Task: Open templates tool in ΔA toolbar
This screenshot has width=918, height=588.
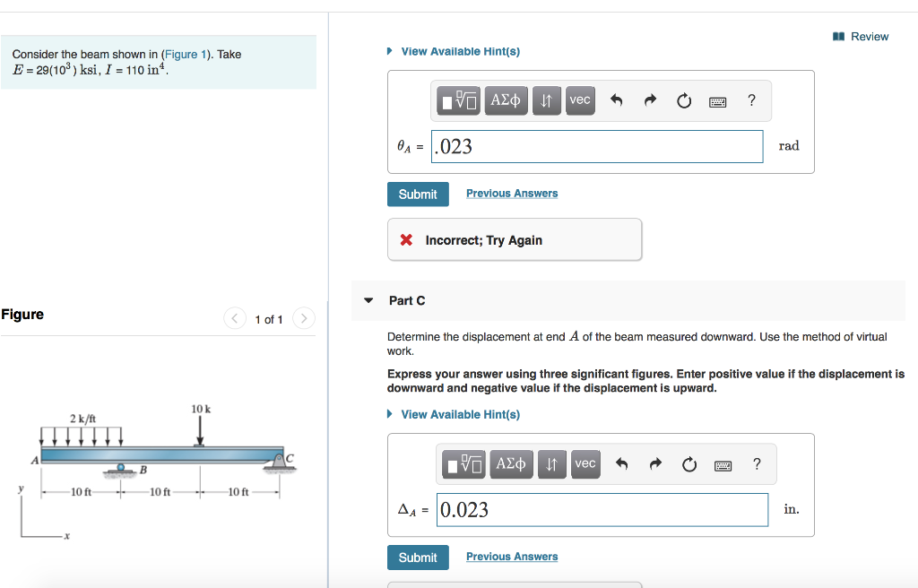Action: (463, 464)
